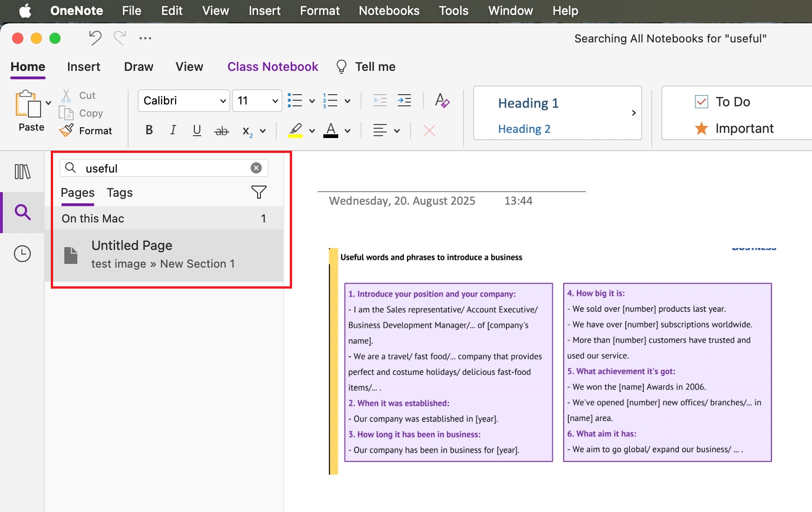This screenshot has width=812, height=512.
Task: Click the filter funnel icon
Action: point(259,192)
